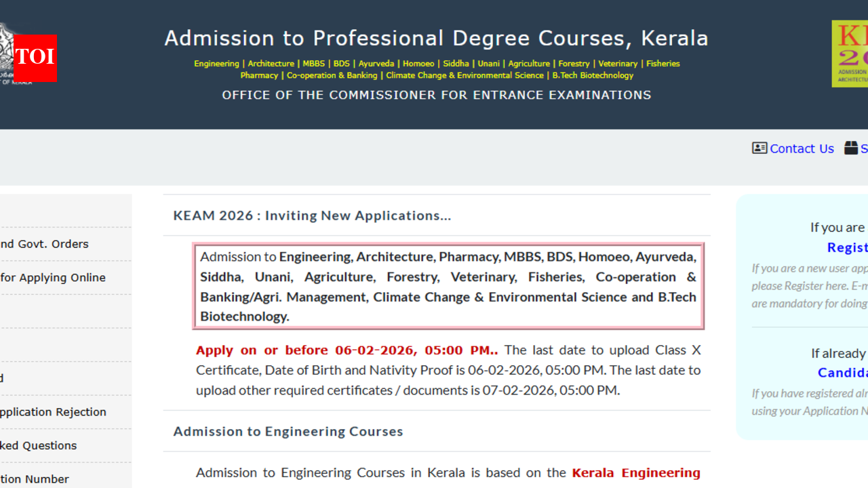Select Architecture from the header course list
Image resolution: width=868 pixels, height=488 pixels.
click(271, 63)
